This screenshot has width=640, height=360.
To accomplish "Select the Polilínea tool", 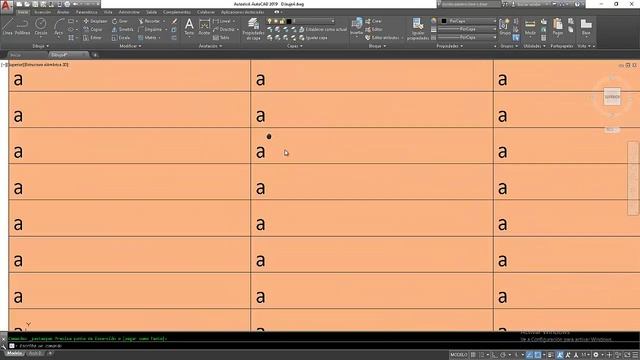I will coord(22,27).
